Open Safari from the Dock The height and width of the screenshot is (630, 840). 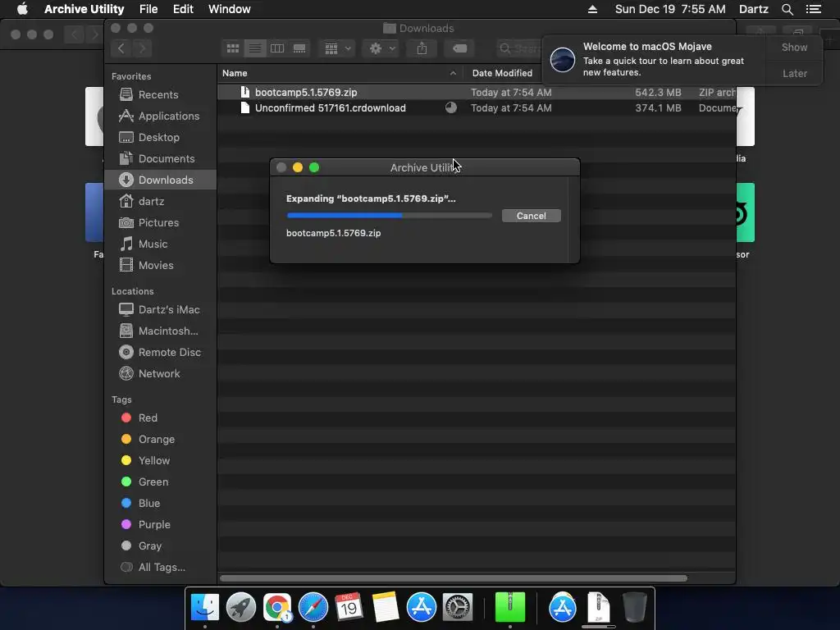coord(313,607)
